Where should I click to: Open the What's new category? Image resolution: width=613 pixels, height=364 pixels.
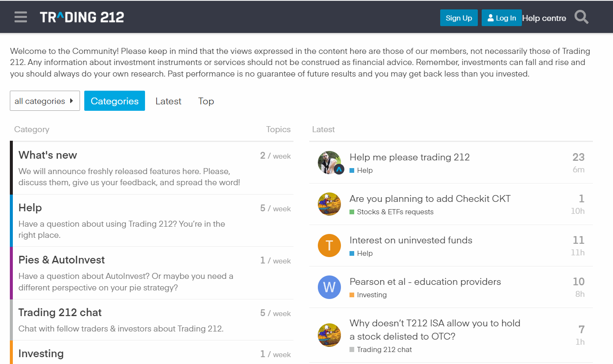(47, 155)
